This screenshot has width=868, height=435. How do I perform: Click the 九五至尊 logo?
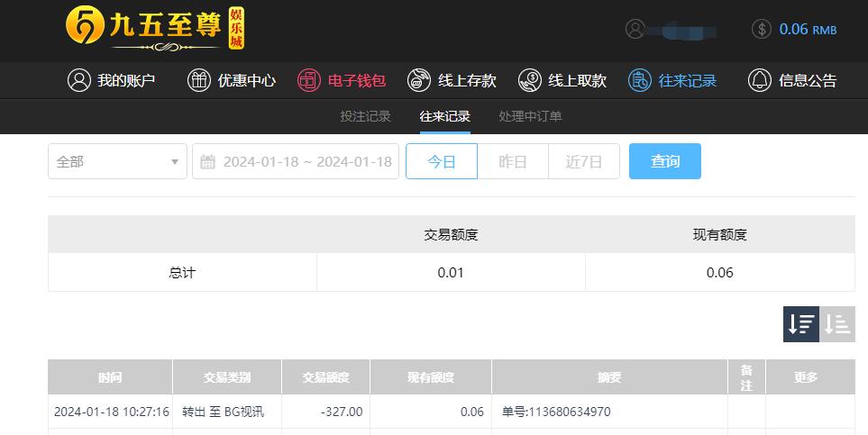(x=155, y=28)
